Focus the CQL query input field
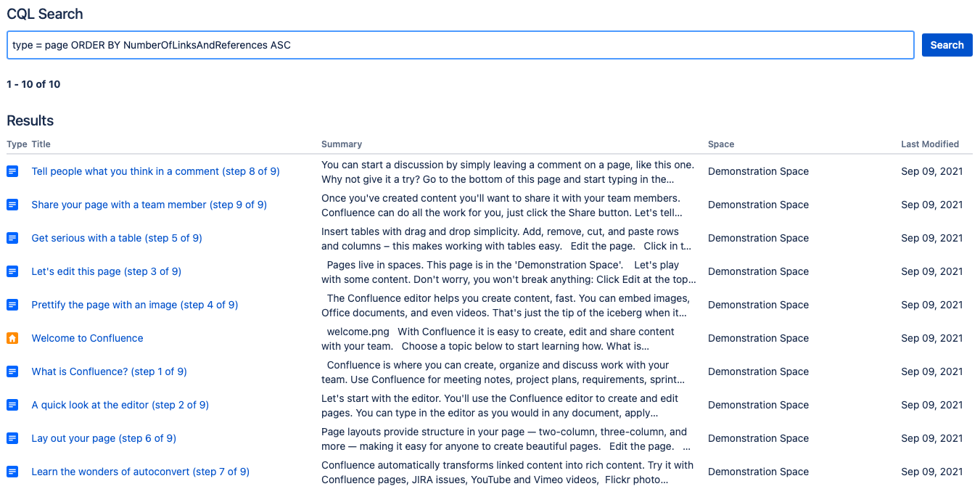The height and width of the screenshot is (489, 980). (x=461, y=45)
